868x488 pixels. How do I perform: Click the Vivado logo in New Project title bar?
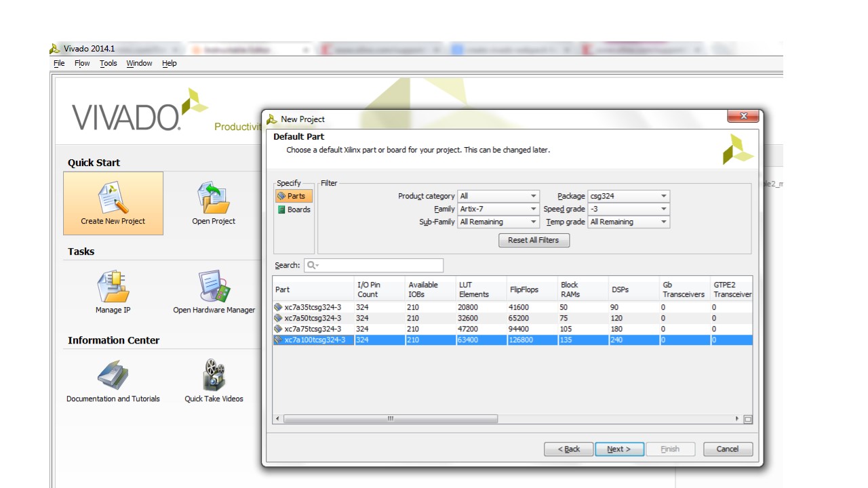(272, 119)
